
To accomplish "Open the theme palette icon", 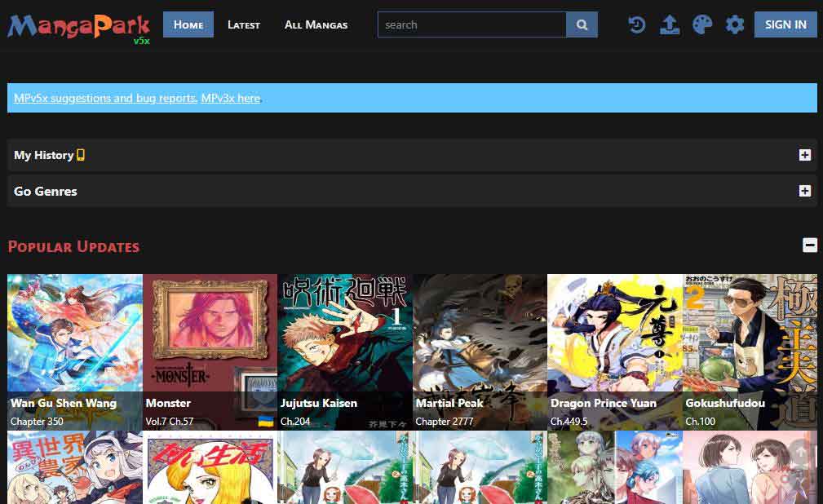I will (x=702, y=24).
